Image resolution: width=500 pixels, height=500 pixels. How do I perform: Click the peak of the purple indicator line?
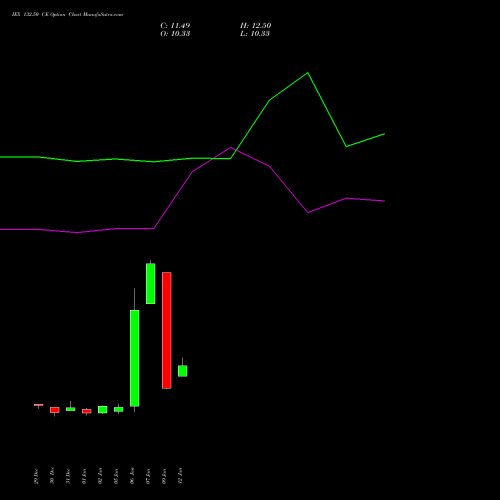coord(231,147)
